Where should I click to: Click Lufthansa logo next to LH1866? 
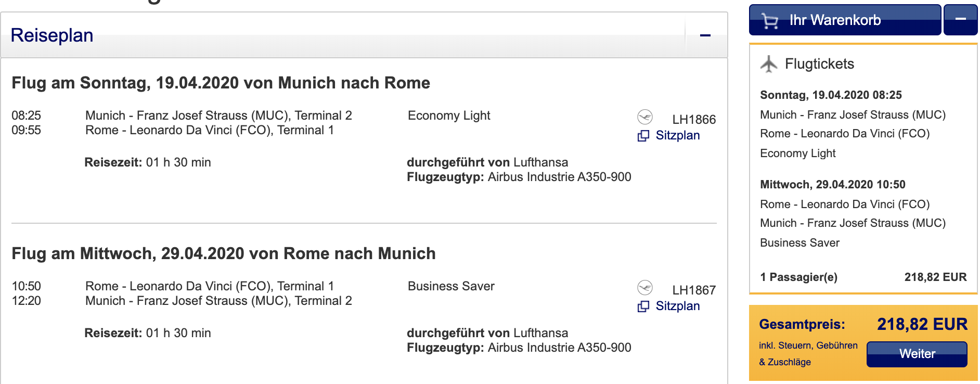point(645,117)
